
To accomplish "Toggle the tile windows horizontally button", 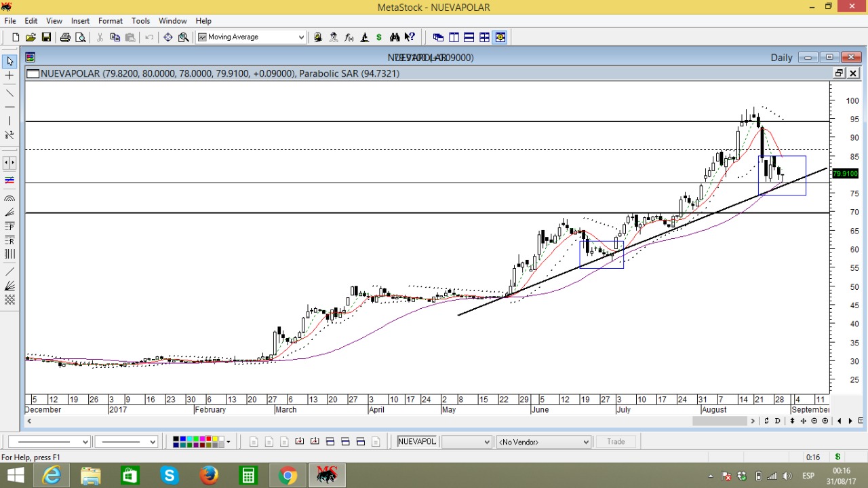I will pyautogui.click(x=469, y=37).
